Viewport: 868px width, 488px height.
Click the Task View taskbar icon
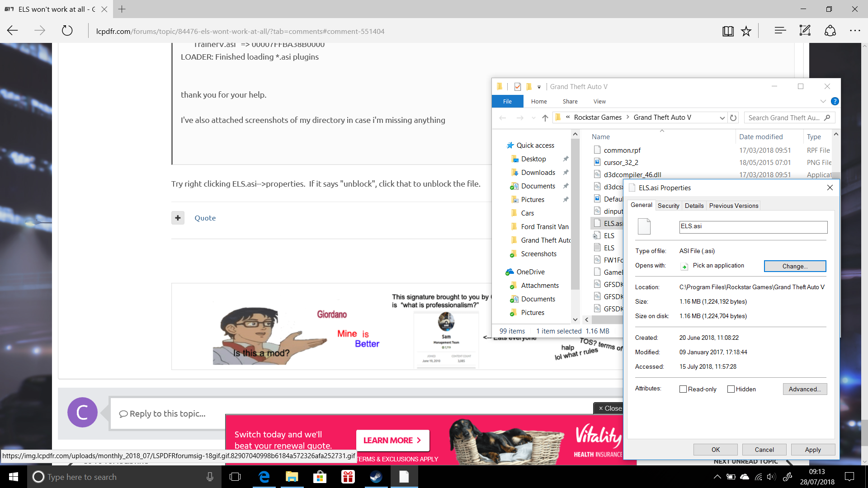click(x=235, y=477)
